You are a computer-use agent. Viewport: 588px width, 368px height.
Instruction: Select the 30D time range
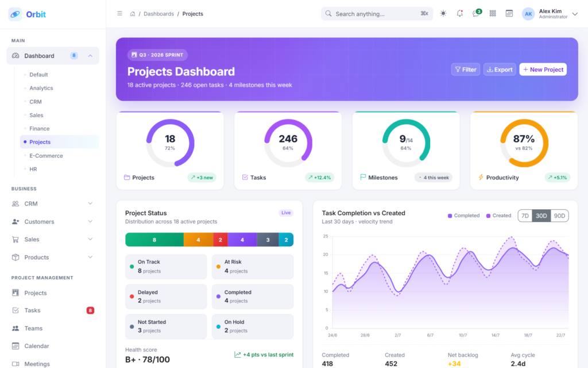click(x=541, y=216)
